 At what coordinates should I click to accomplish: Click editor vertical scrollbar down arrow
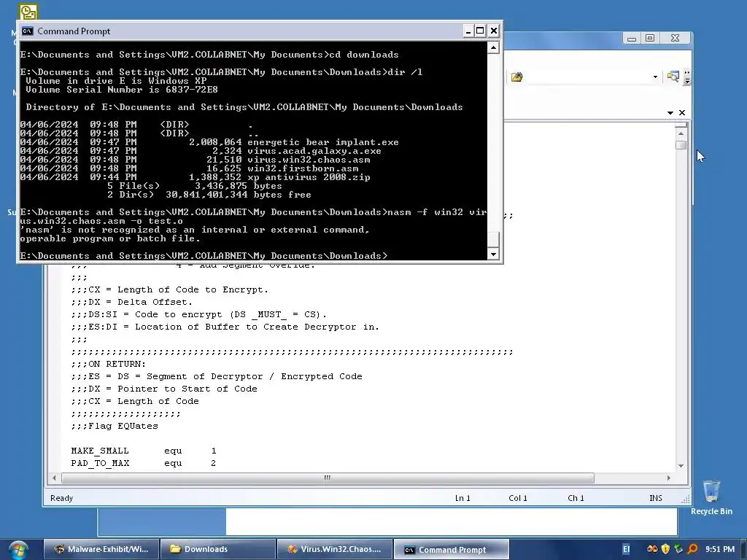point(681,466)
